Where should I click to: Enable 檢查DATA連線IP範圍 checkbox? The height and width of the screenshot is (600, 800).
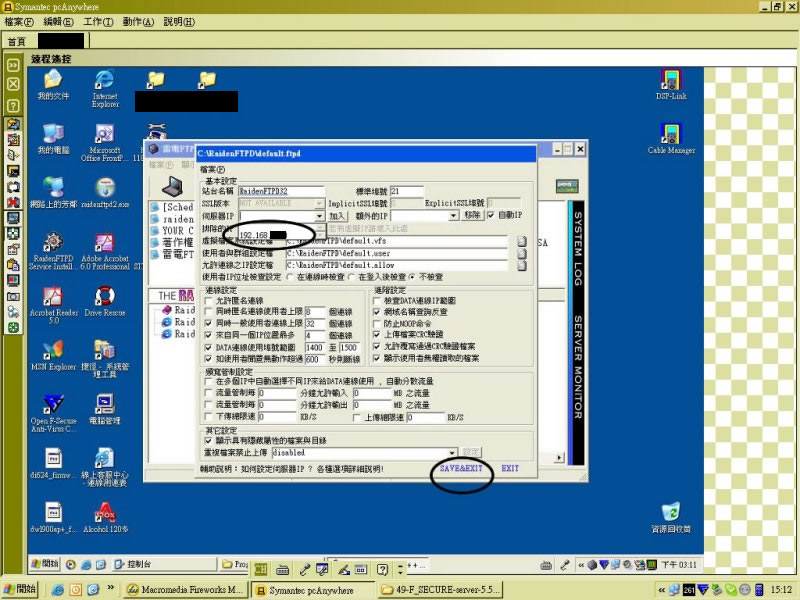point(377,301)
